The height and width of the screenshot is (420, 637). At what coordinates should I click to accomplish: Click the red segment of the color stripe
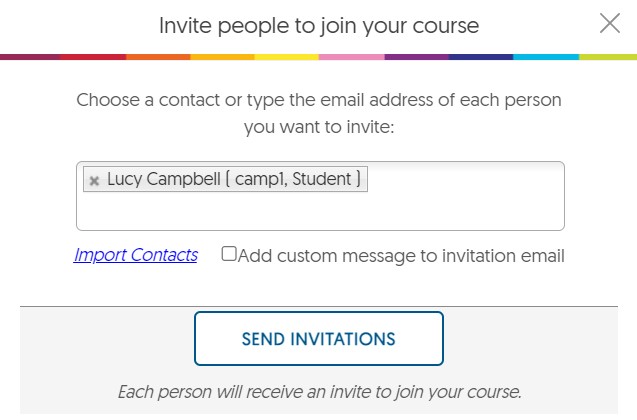[94, 57]
